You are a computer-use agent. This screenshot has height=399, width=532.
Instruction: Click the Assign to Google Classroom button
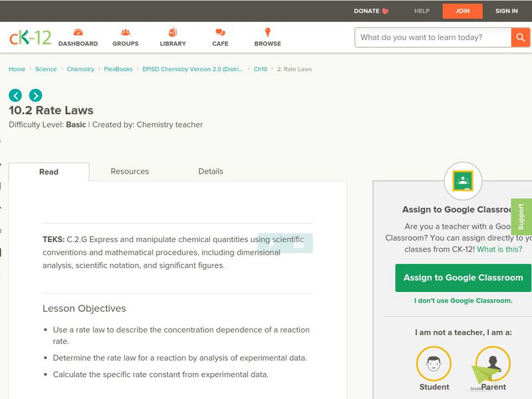(x=463, y=277)
